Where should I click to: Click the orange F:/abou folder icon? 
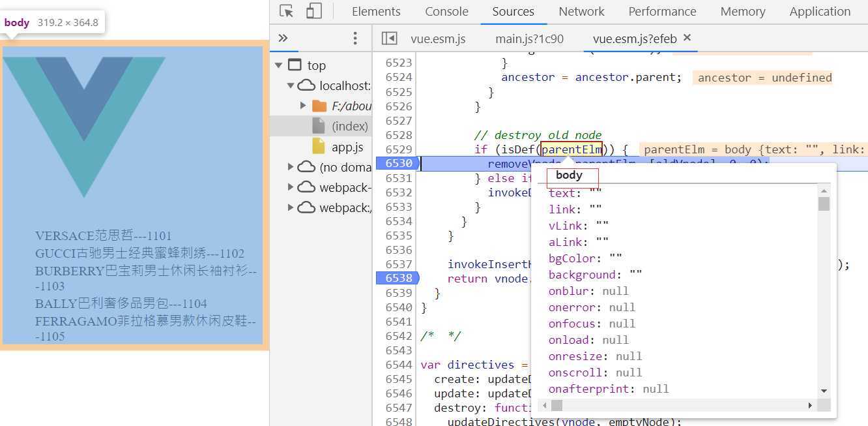(319, 106)
